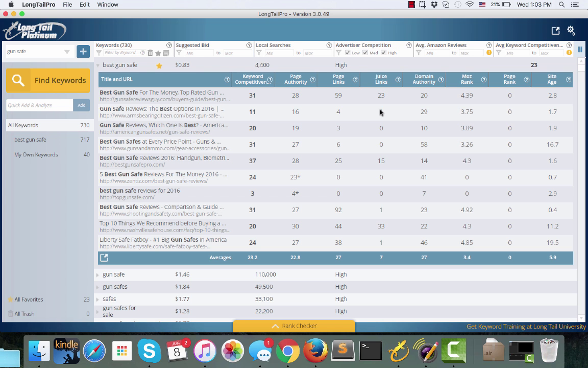Expand the safes keyword row
Image resolution: width=588 pixels, height=368 pixels.
(97, 300)
